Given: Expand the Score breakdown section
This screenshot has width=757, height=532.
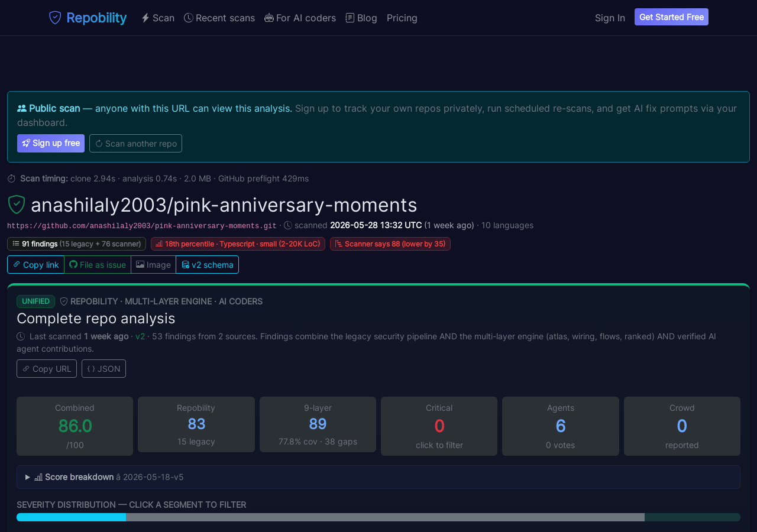Looking at the screenshot, I should point(378,477).
